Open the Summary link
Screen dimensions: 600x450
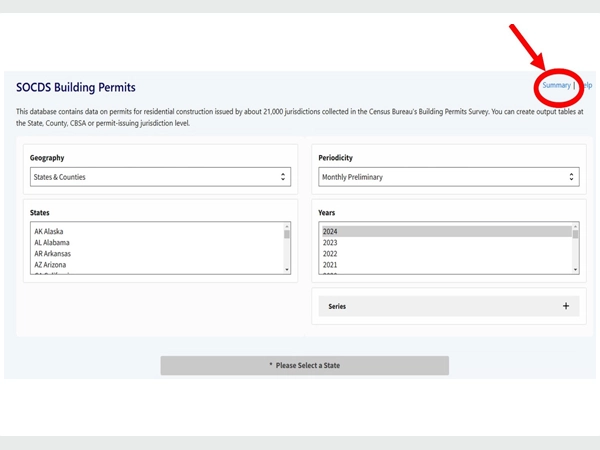click(556, 85)
